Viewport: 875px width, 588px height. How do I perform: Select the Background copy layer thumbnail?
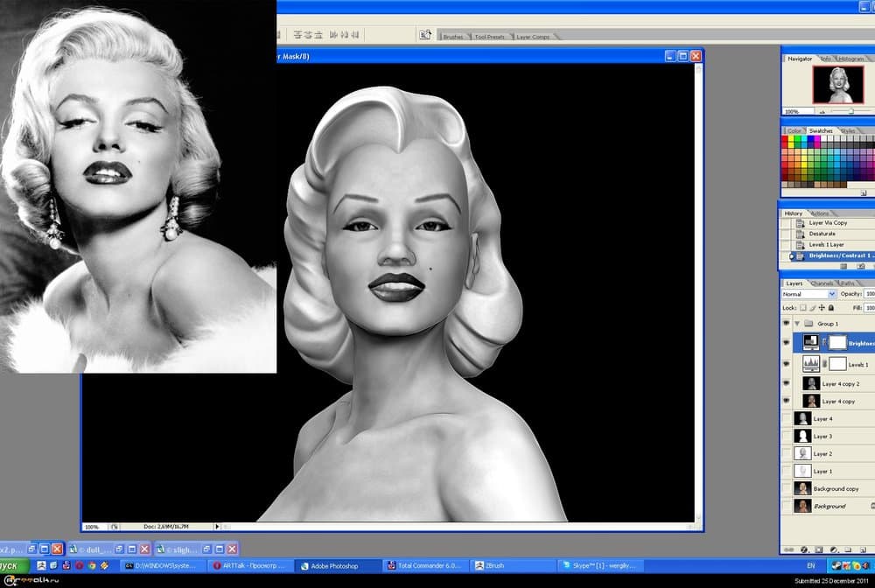802,488
